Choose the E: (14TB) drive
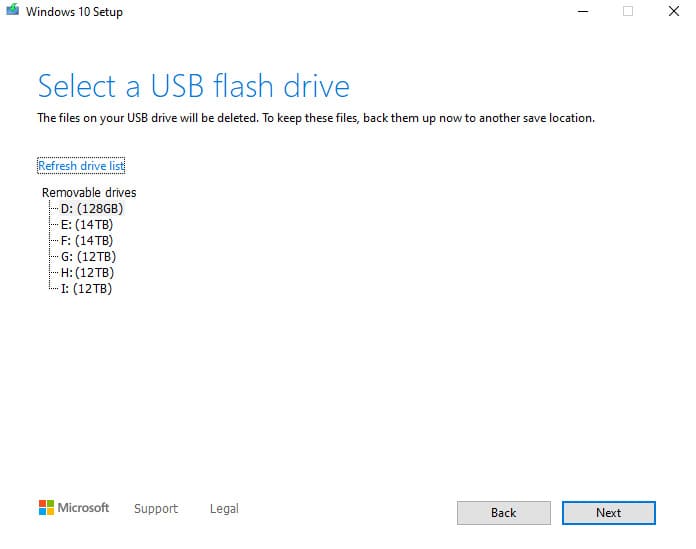This screenshot has width=696, height=549. 86,224
